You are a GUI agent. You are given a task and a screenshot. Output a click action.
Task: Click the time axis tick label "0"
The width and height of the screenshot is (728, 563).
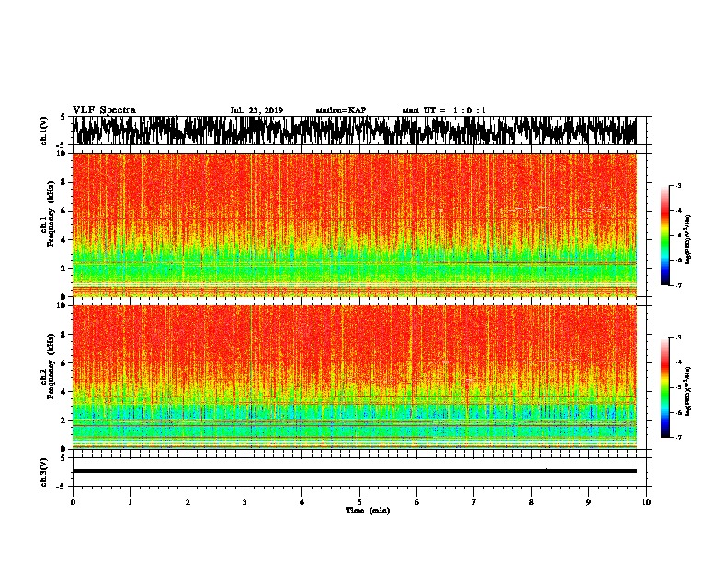[x=73, y=502]
